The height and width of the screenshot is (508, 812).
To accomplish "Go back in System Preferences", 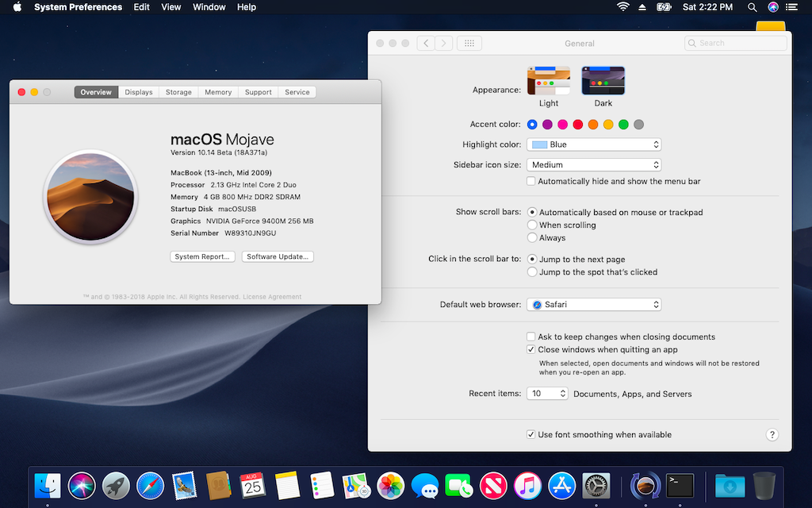I will click(426, 43).
